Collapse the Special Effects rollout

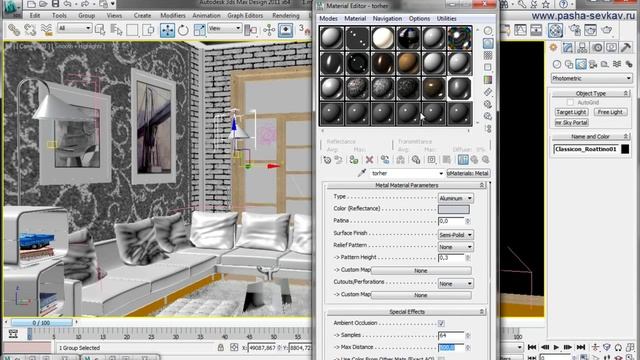click(x=407, y=312)
